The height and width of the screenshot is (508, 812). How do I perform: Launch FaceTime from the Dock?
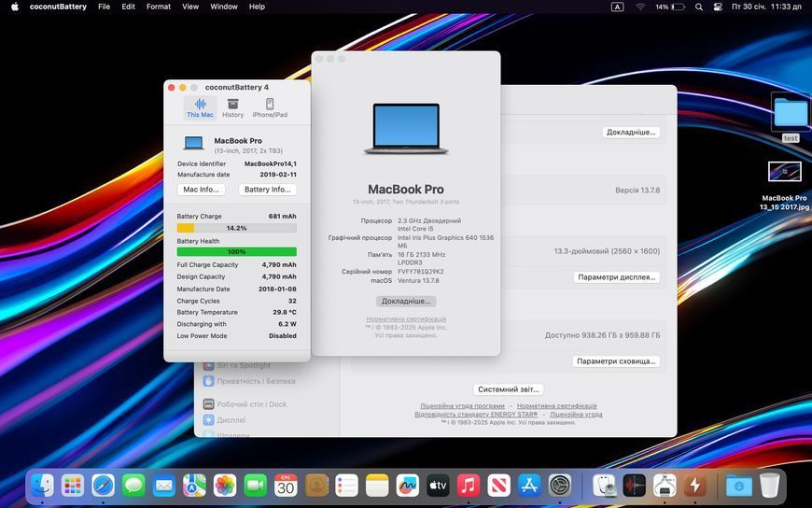256,486
